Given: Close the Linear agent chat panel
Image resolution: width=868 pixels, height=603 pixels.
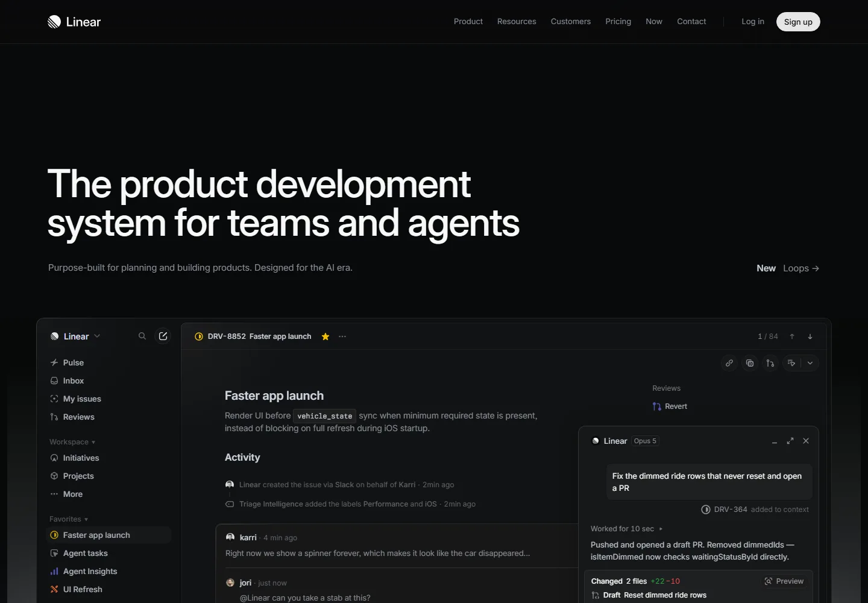Looking at the screenshot, I should point(806,441).
